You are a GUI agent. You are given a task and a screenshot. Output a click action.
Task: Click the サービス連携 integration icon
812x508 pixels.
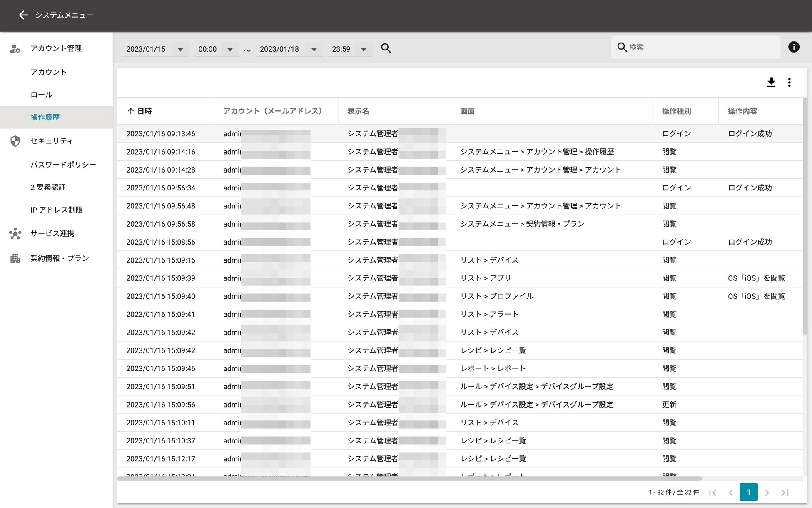(15, 233)
